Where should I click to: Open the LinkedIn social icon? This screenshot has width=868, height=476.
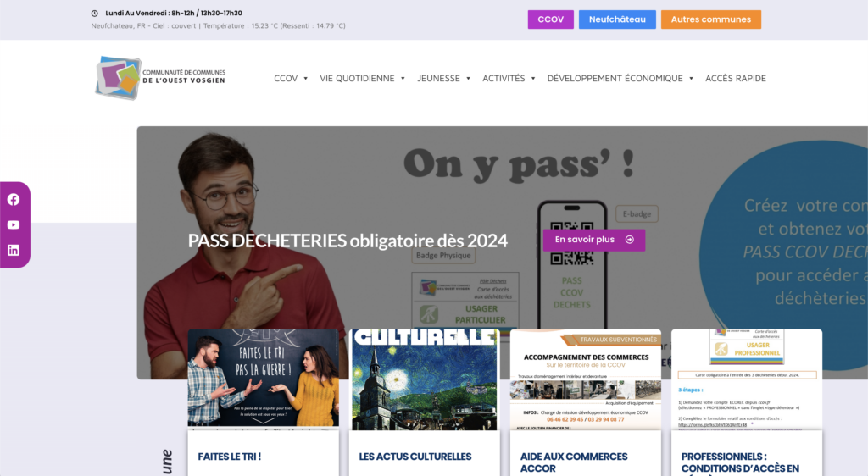coord(14,250)
